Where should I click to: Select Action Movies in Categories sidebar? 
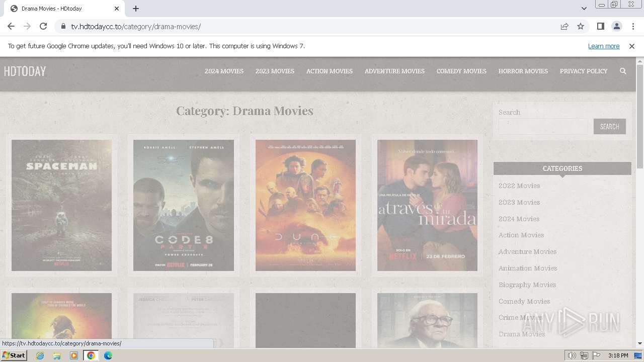click(521, 235)
